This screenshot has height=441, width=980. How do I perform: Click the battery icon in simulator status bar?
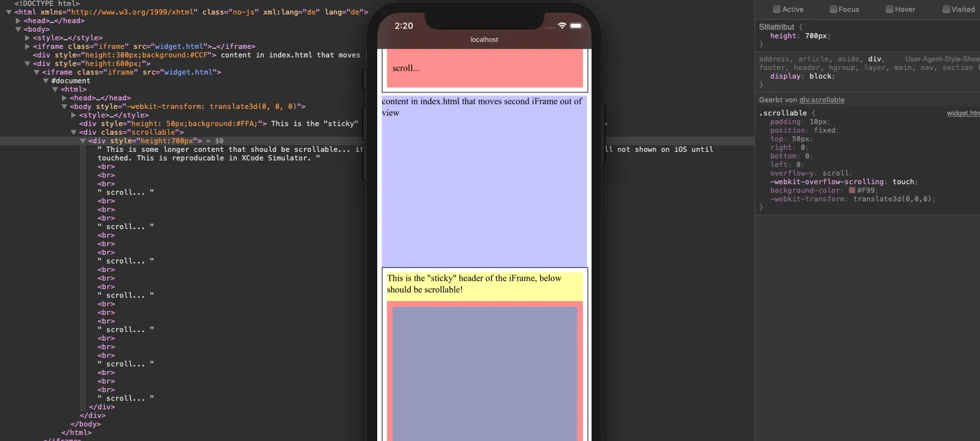tap(576, 26)
